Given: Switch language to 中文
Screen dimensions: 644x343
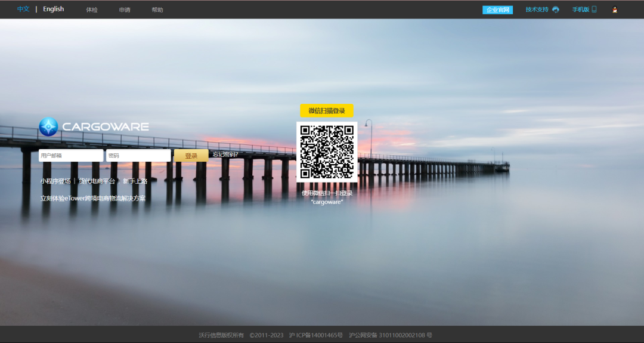Looking at the screenshot, I should tap(23, 10).
